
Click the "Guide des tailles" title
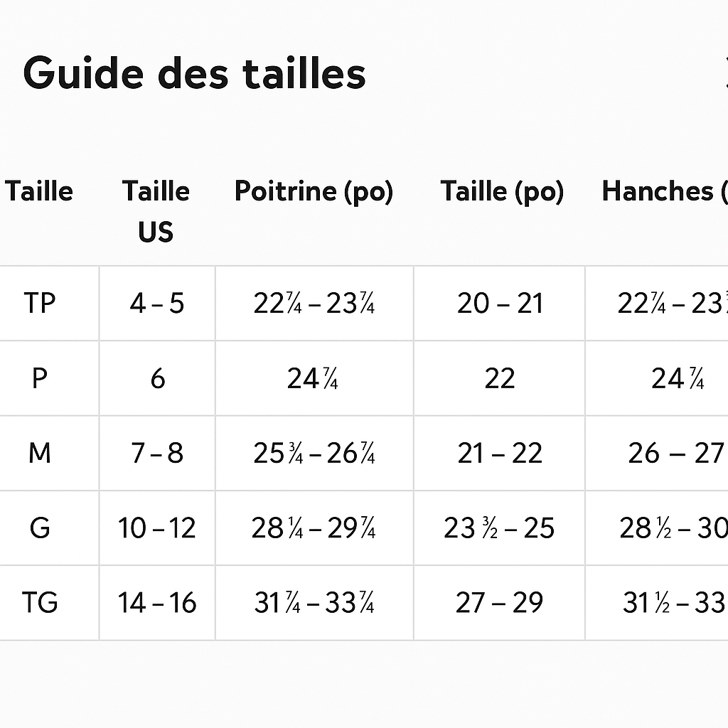coord(194,73)
